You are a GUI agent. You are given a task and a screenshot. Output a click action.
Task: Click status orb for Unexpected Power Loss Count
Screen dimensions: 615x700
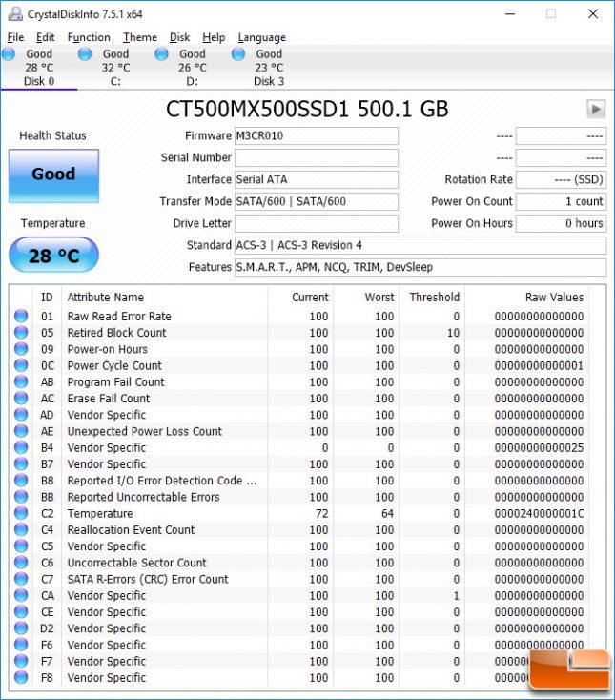point(21,431)
